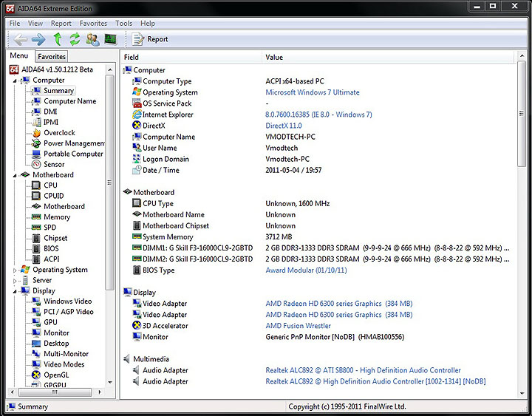The width and height of the screenshot is (532, 416).
Task: Click the green graph monitor toolbar icon
Action: pyautogui.click(x=110, y=39)
